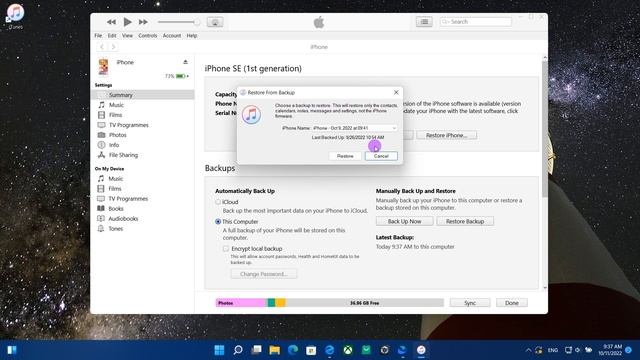This screenshot has height=360, width=640.
Task: Click the Sync button
Action: click(x=470, y=303)
